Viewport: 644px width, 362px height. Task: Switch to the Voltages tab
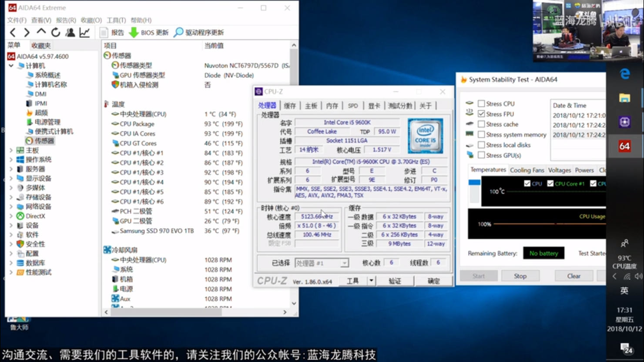560,170
